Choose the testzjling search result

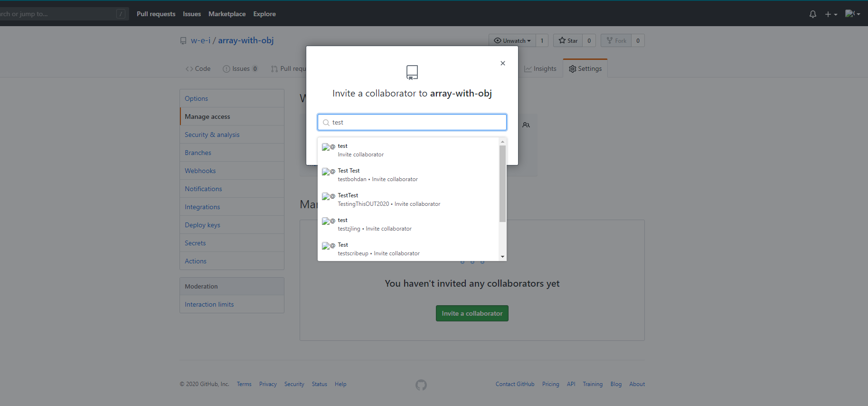[x=408, y=224]
